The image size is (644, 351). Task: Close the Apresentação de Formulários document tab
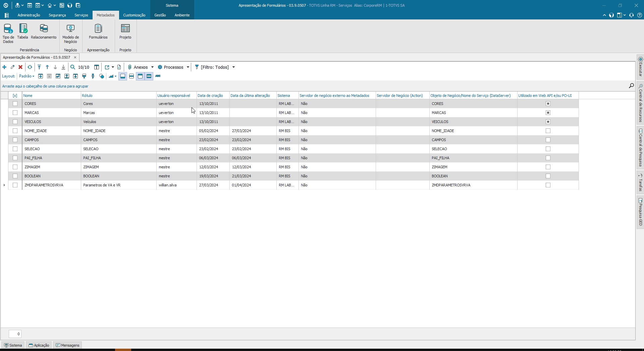(75, 57)
